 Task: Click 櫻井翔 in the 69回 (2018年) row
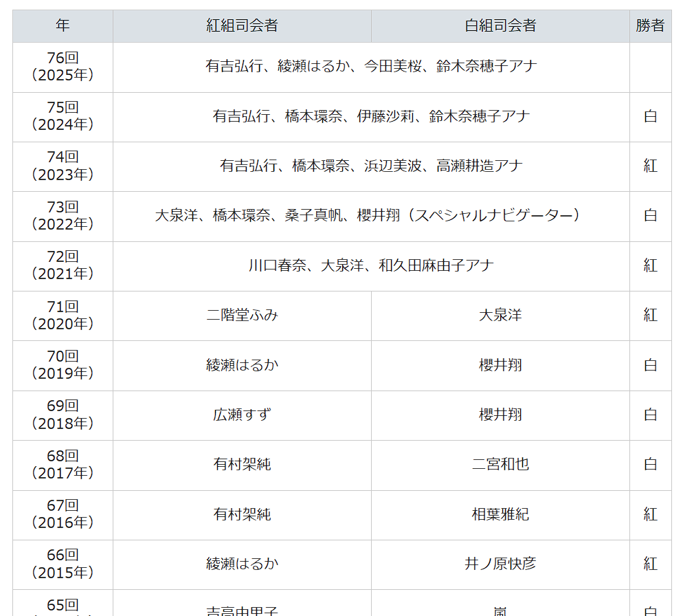pyautogui.click(x=500, y=415)
